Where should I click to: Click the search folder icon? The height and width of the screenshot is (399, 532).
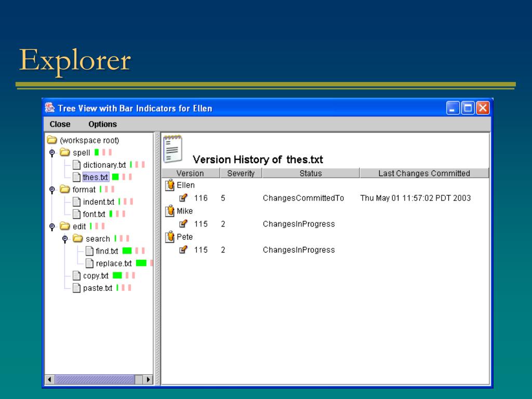point(78,238)
